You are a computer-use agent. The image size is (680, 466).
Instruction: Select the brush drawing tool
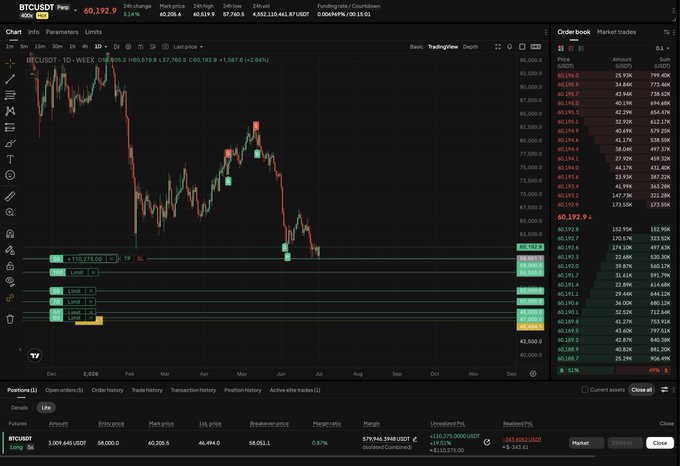click(10, 143)
